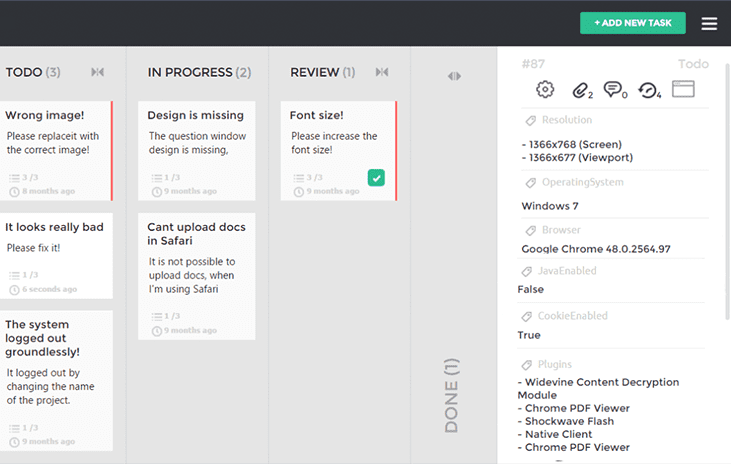731x464 pixels.
Task: Open the hamburger menu
Action: [x=709, y=24]
